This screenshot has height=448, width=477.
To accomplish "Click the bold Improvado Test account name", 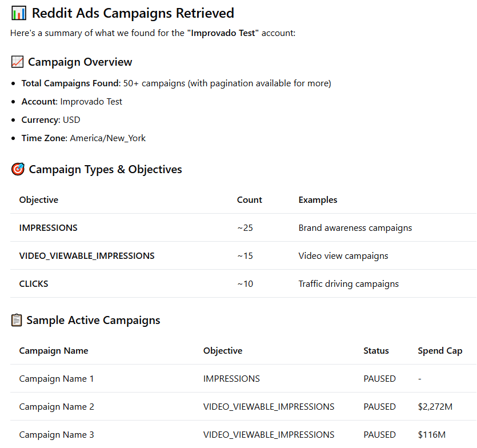I will pyautogui.click(x=223, y=33).
